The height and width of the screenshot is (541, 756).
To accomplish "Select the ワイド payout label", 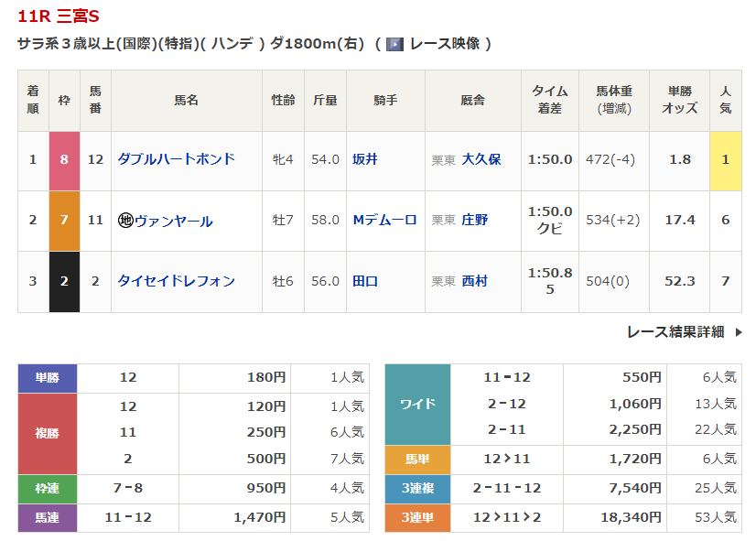I will pos(417,404).
